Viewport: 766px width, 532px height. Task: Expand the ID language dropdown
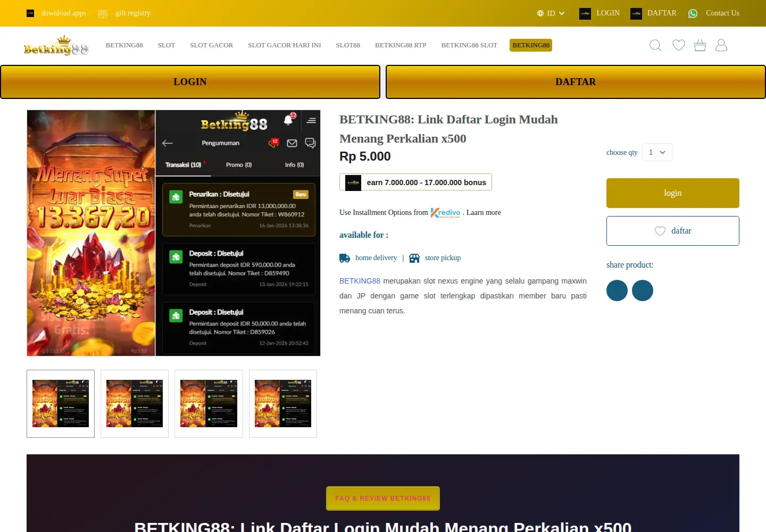551,13
